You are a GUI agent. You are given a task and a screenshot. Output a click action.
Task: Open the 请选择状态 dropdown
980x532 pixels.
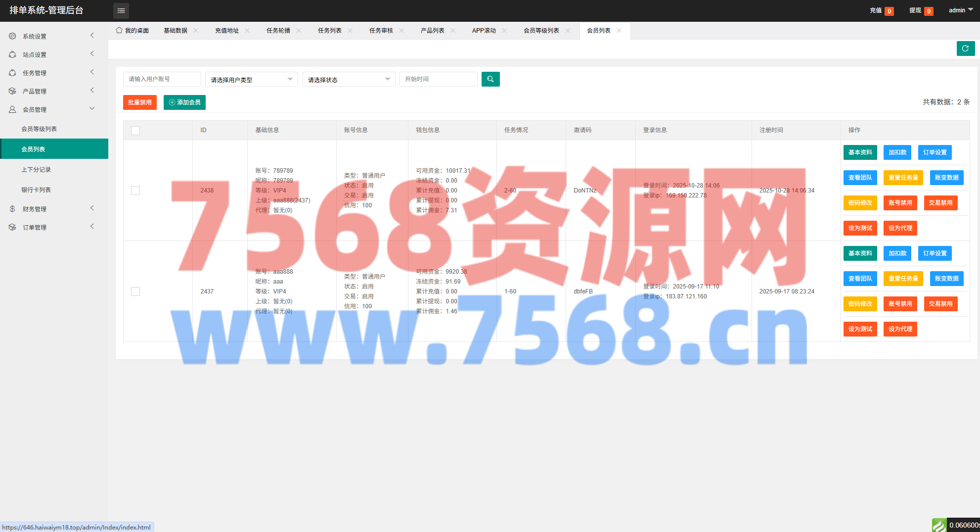tap(349, 79)
